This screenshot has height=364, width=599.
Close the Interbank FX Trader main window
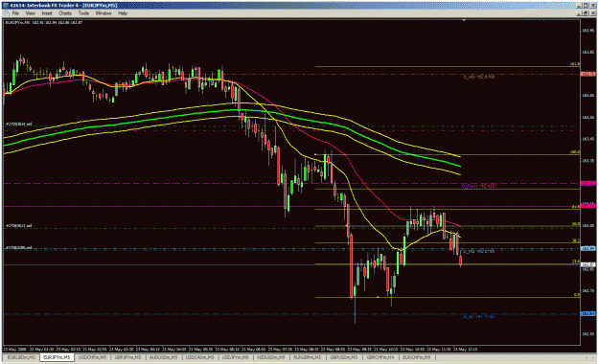[x=592, y=6]
